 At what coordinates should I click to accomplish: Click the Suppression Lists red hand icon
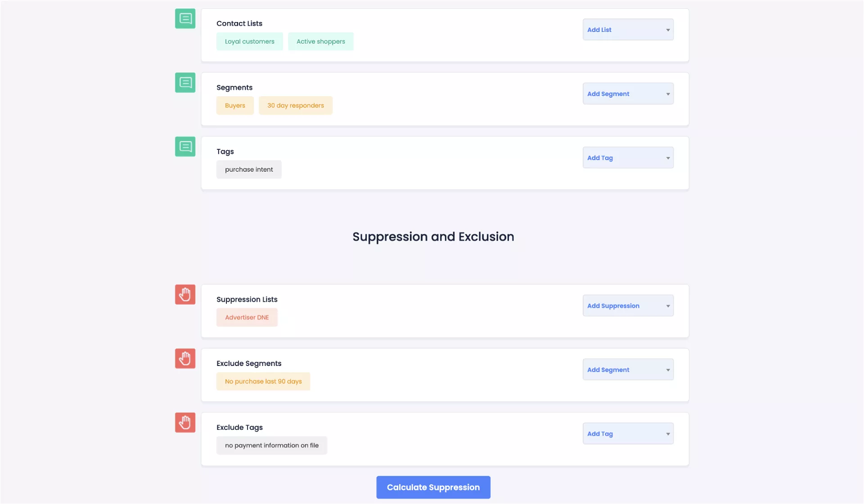(185, 294)
